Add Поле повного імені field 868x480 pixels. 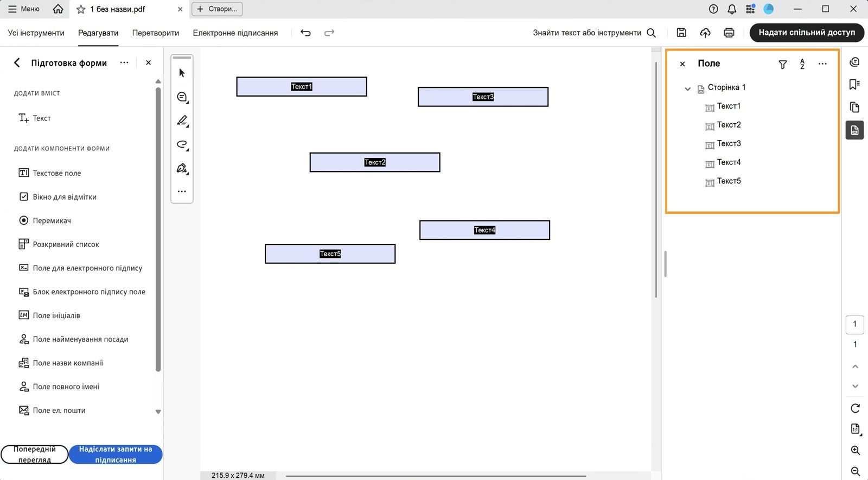pos(59,387)
